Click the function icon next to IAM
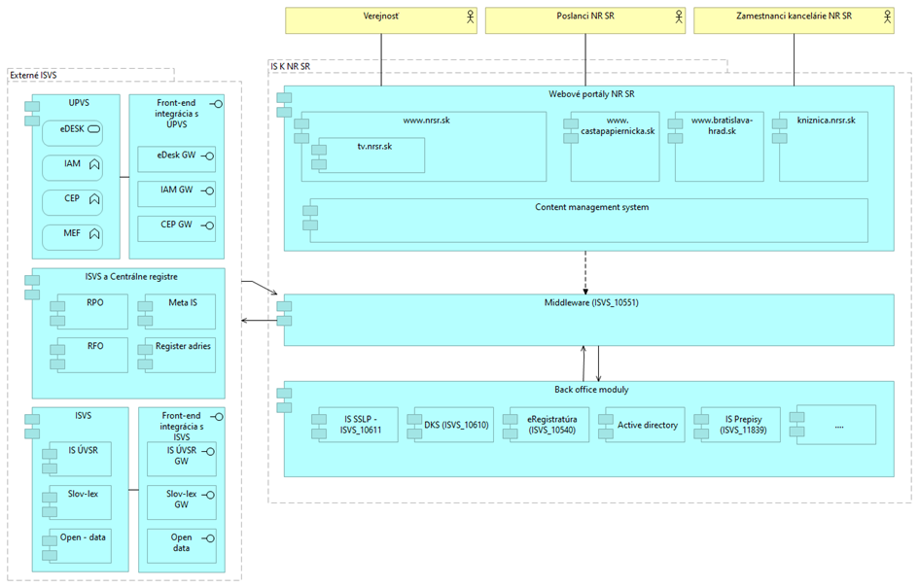Image resolution: width=919 pixels, height=588 pixels. [94, 164]
